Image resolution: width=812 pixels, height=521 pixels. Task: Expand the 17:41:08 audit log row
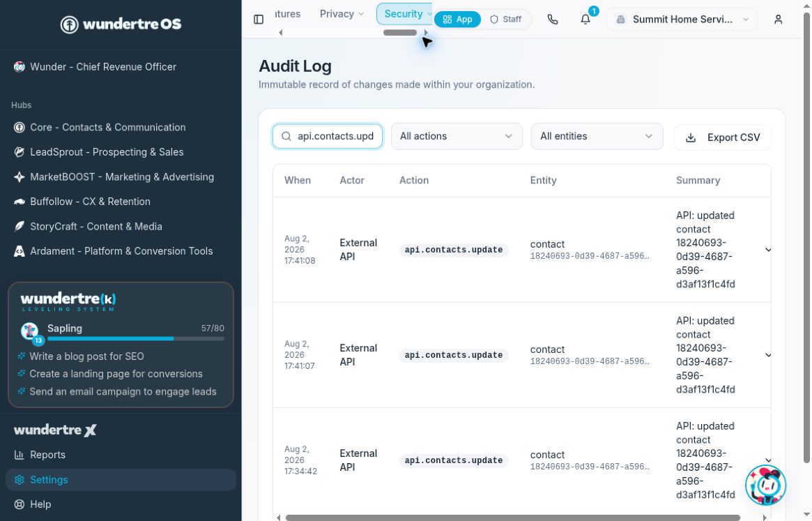(x=768, y=250)
